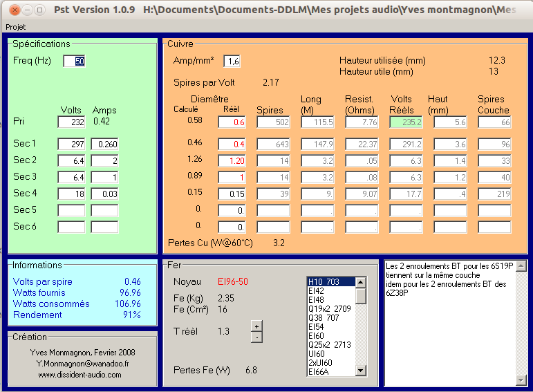Select 2xUI60 in the core list
533x392 pixels.
(x=331, y=363)
